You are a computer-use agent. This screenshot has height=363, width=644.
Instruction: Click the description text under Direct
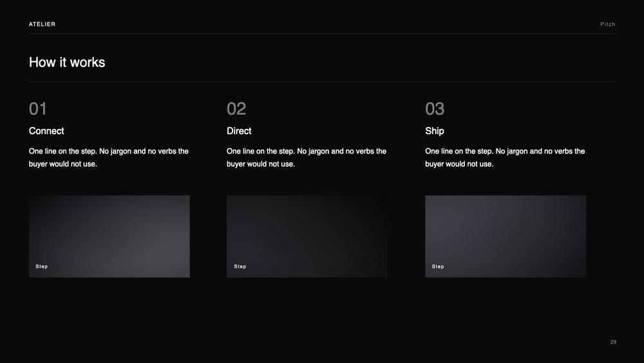[x=307, y=157]
